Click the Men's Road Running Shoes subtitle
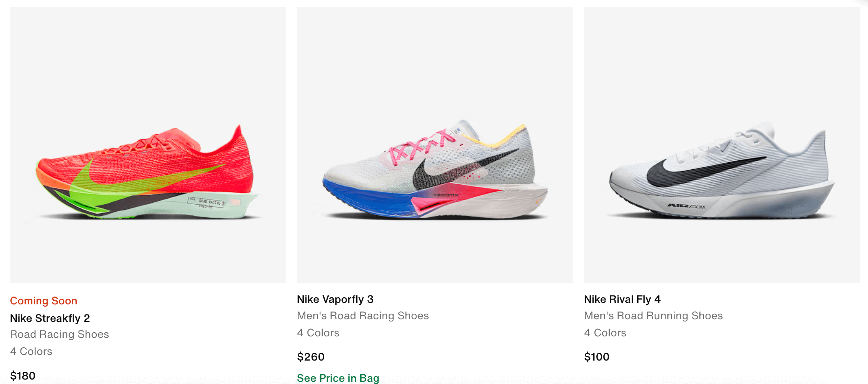 (x=653, y=316)
